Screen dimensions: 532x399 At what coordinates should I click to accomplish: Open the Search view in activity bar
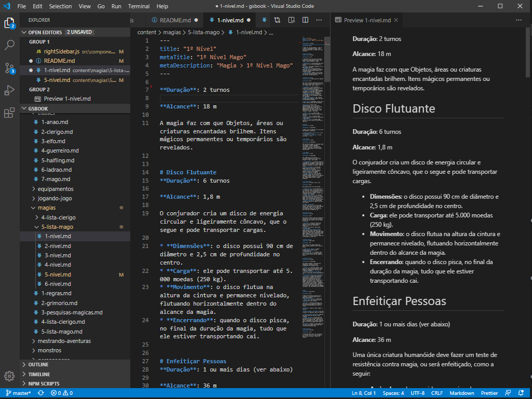pyautogui.click(x=9, y=45)
